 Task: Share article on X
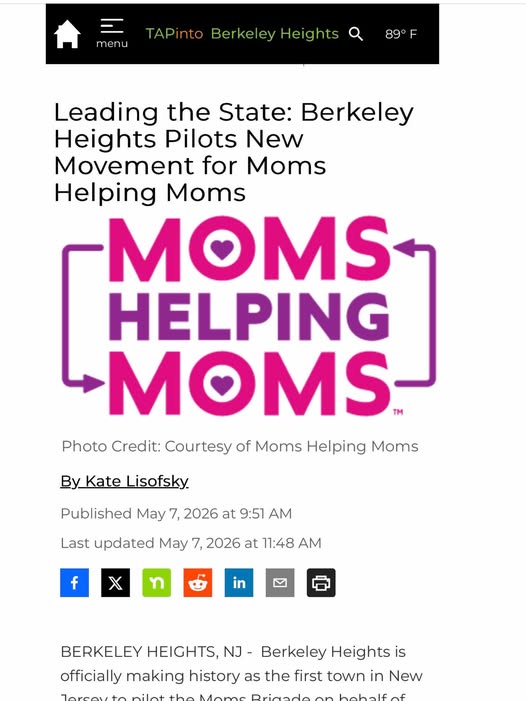[x=115, y=583]
